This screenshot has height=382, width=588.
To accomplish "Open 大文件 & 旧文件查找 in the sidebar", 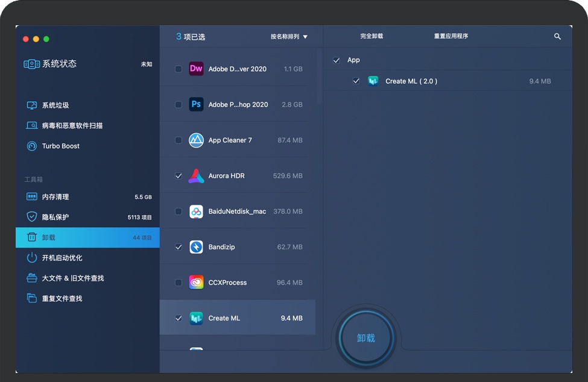I will click(88, 278).
